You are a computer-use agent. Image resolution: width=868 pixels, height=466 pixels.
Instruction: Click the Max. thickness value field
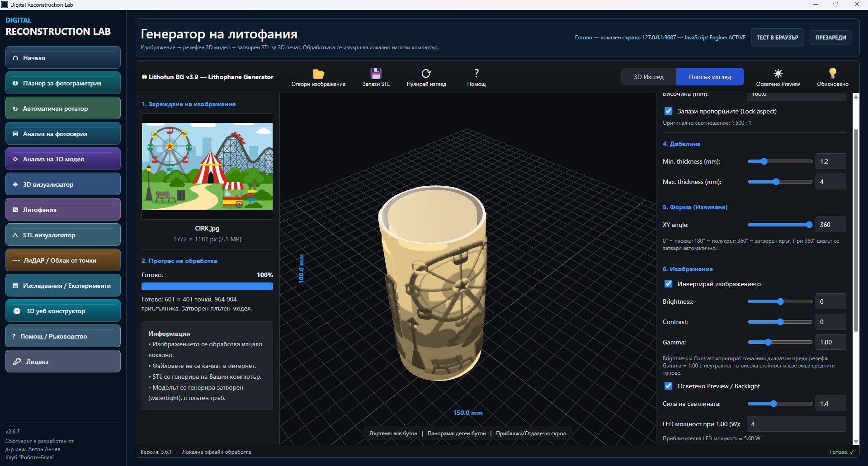pos(830,182)
